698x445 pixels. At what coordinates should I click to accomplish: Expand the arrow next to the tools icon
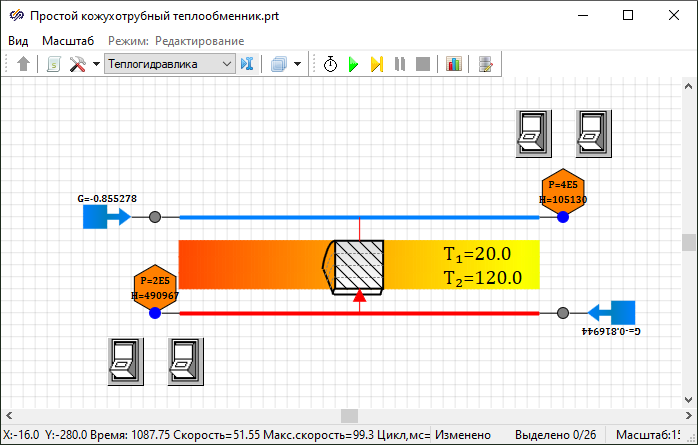96,64
